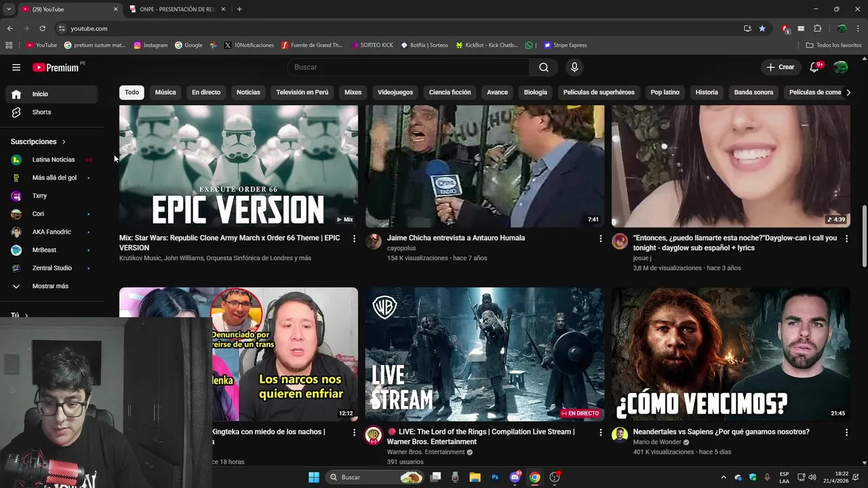Start voice search with the microphone
This screenshot has width=868, height=488.
(x=574, y=67)
